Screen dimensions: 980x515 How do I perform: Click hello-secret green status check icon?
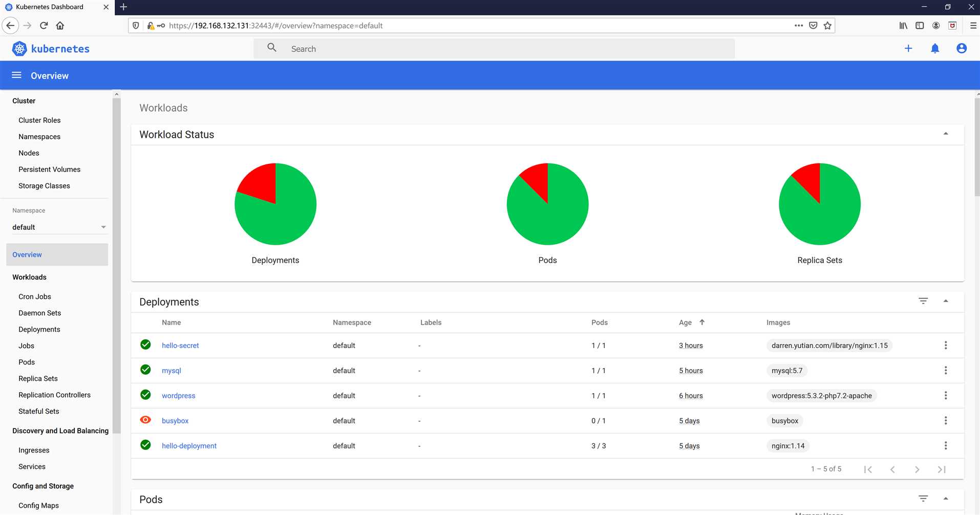pyautogui.click(x=145, y=345)
